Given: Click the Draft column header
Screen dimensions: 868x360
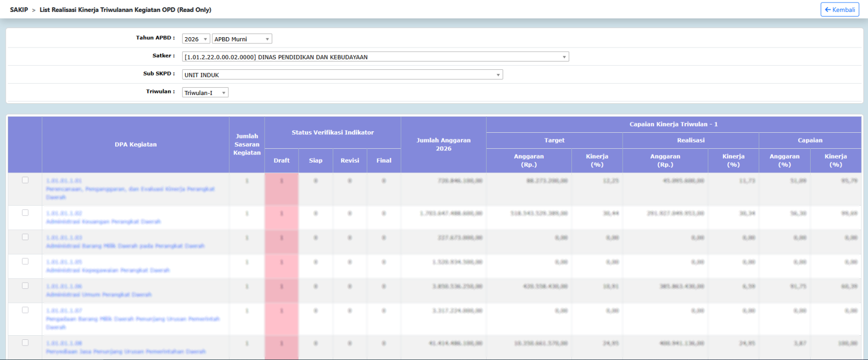Looking at the screenshot, I should click(282, 161).
